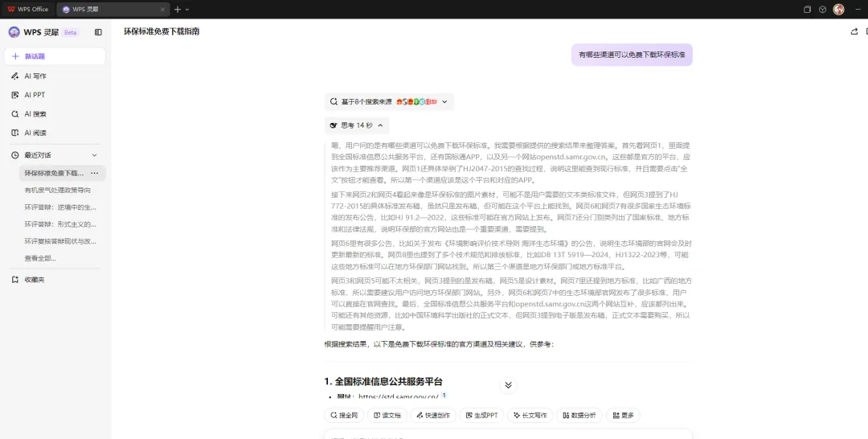868x439 pixels.
Task: Click 查看全部 to view all conversations
Action: click(x=40, y=259)
